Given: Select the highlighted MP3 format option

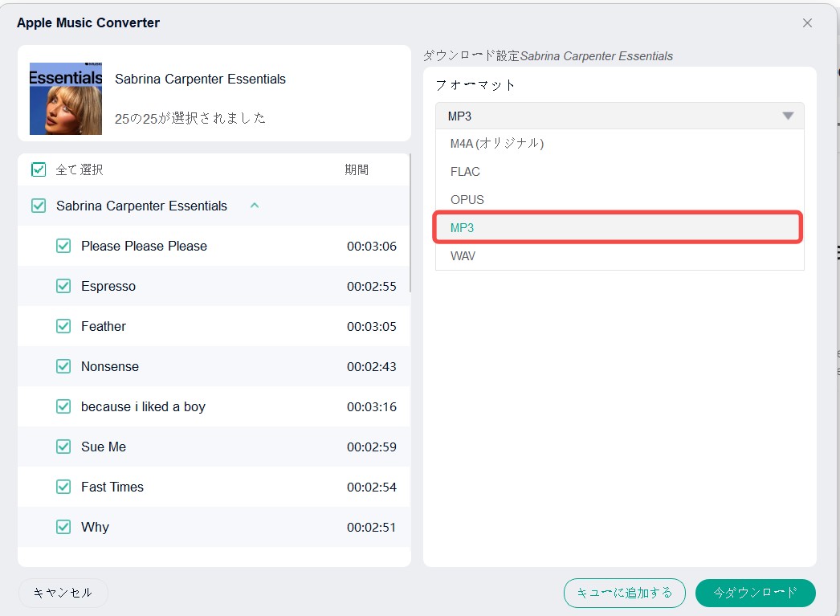Looking at the screenshot, I should coord(619,227).
